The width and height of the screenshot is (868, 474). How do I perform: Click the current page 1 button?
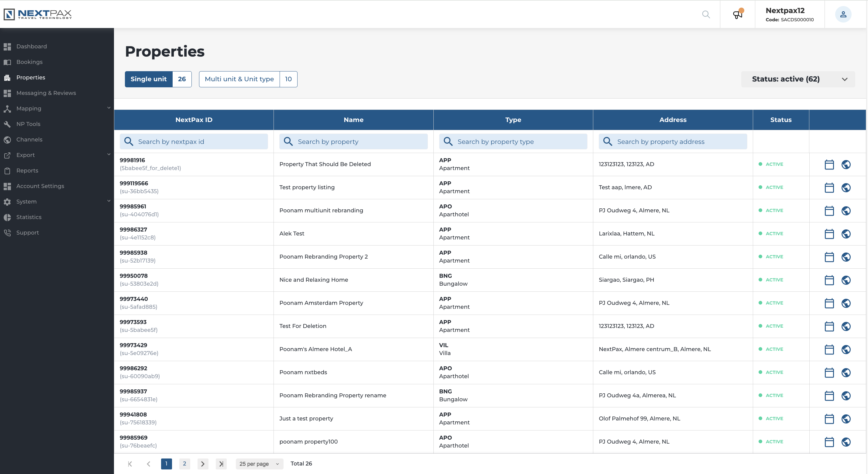pyautogui.click(x=166, y=464)
